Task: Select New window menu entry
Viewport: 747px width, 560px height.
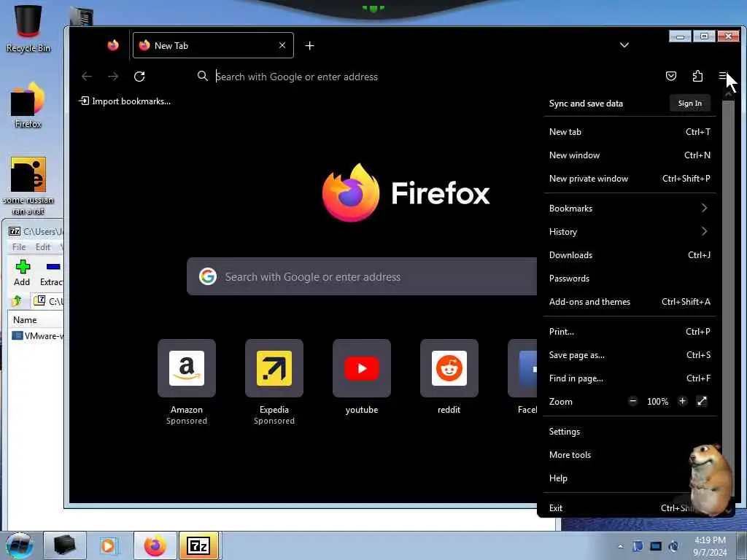Action: 630,155
